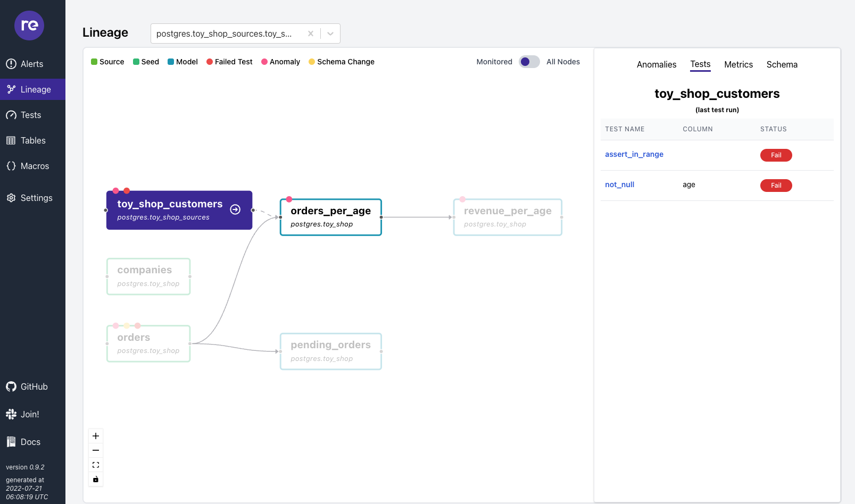Open the Tables page
Screen dimensions: 855x504
click(32, 140)
